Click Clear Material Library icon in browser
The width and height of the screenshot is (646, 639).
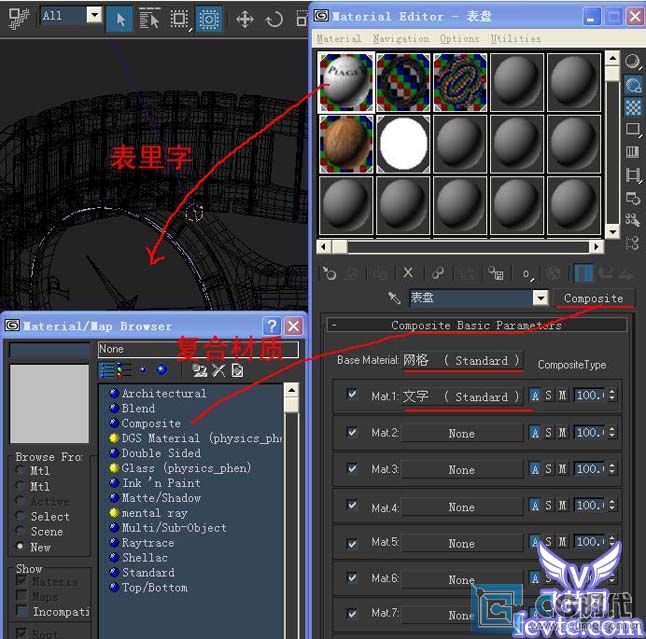coord(237,370)
